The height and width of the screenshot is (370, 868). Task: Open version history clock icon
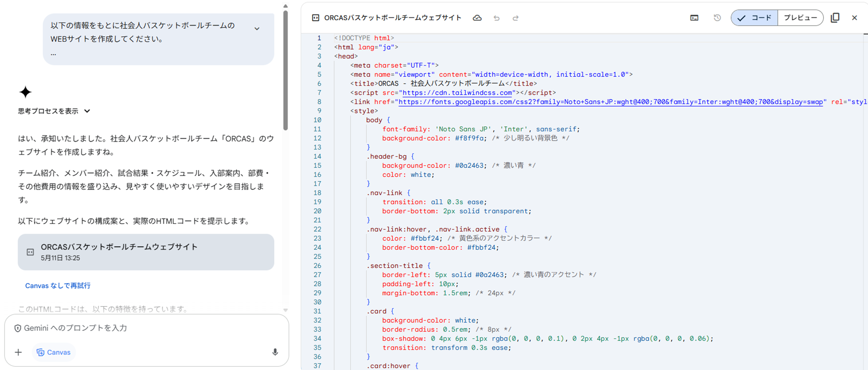coord(717,18)
